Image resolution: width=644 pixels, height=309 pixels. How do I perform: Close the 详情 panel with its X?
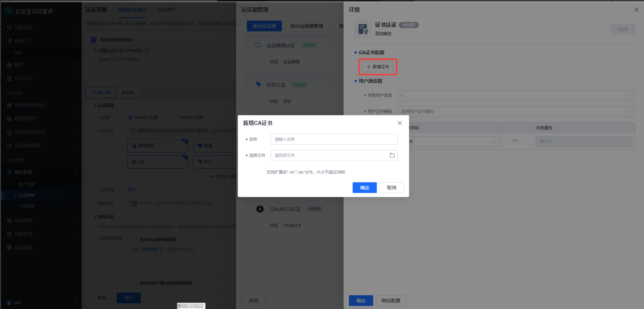click(x=636, y=10)
